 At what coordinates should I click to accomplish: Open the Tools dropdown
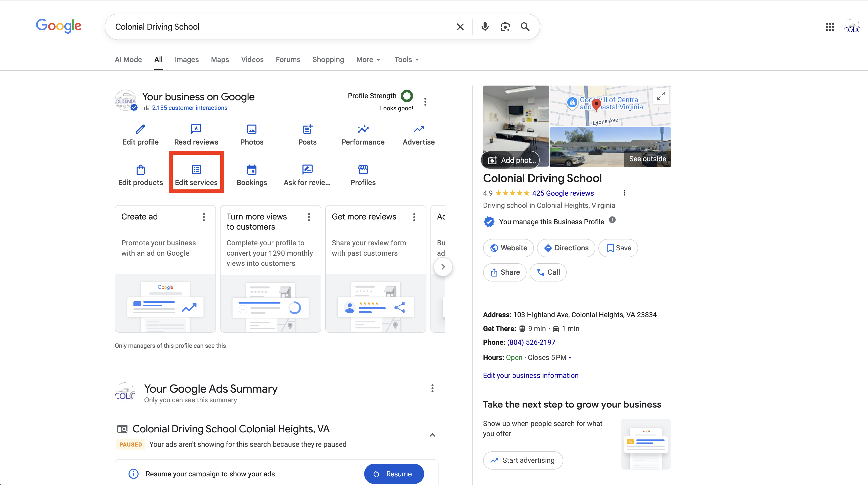(x=407, y=59)
